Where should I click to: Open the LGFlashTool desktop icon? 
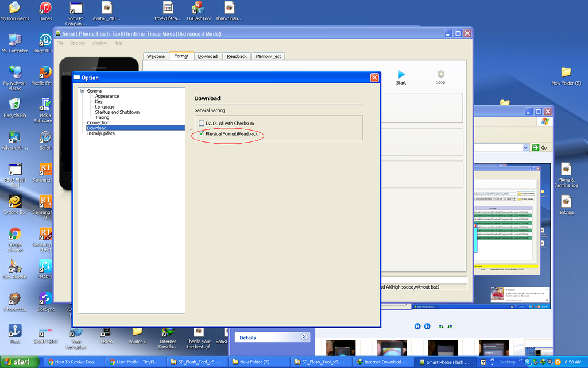click(199, 7)
